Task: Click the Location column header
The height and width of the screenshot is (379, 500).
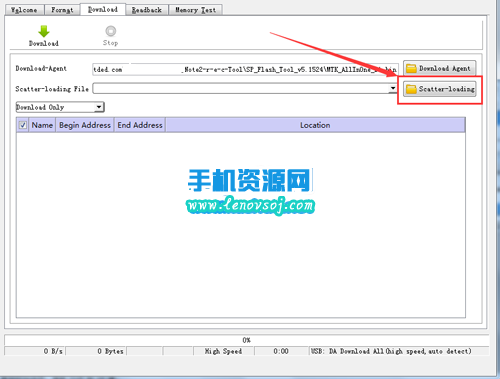Action: click(315, 125)
